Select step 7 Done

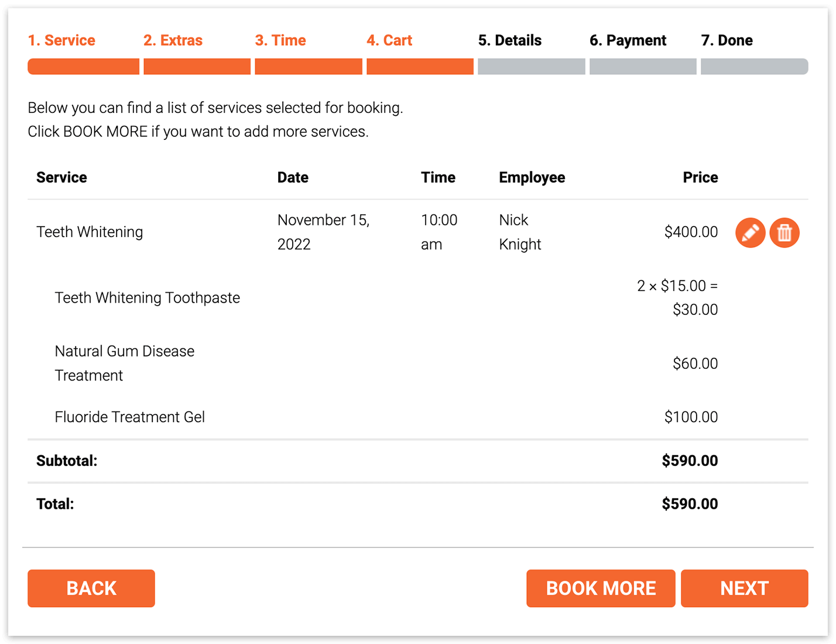pyautogui.click(x=727, y=40)
